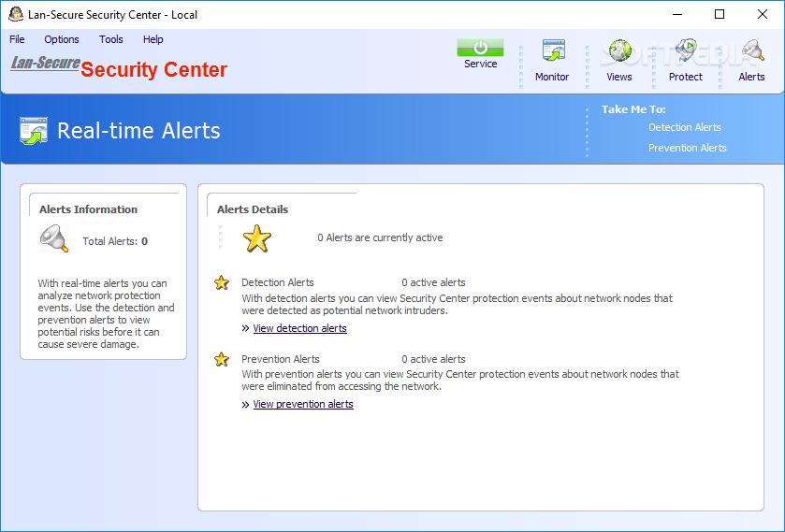Go to Detection Alerts under Take Me To
The width and height of the screenshot is (785, 532).
pyautogui.click(x=684, y=127)
